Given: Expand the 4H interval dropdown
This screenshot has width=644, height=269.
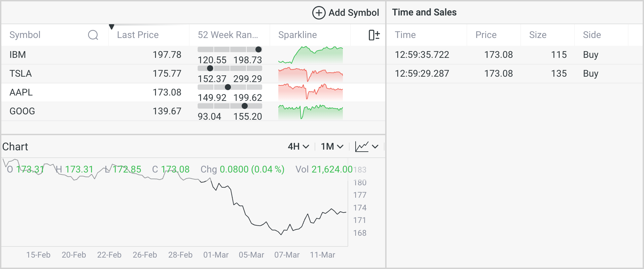Looking at the screenshot, I should click(298, 147).
